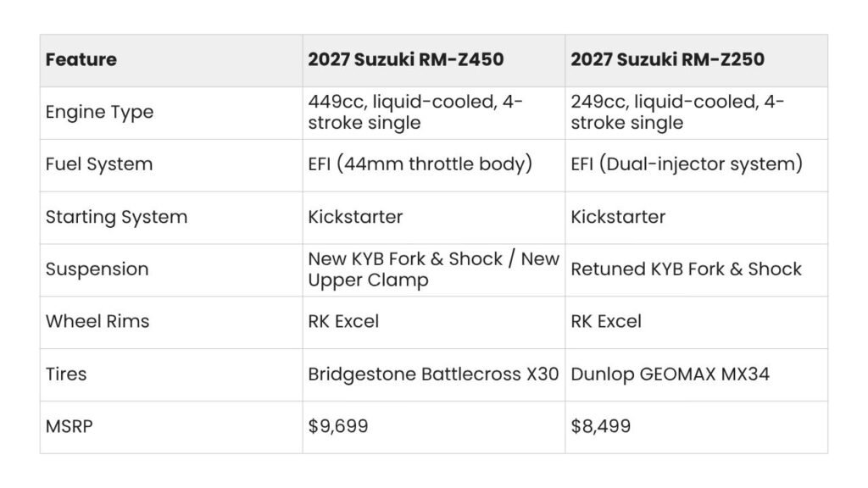Select the 2027 Suzuki RM-Z250 header

[668, 60]
